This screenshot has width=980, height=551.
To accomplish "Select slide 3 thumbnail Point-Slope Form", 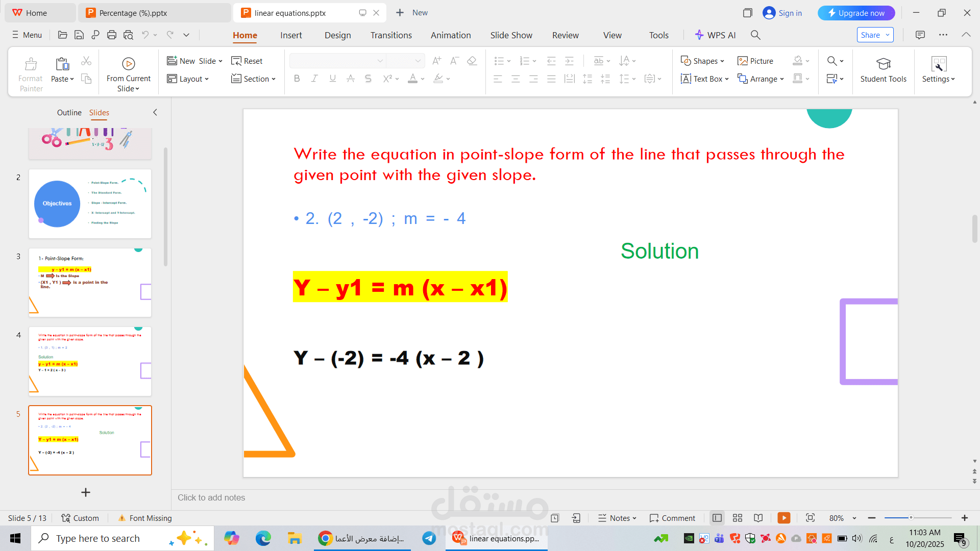I will coord(90,282).
